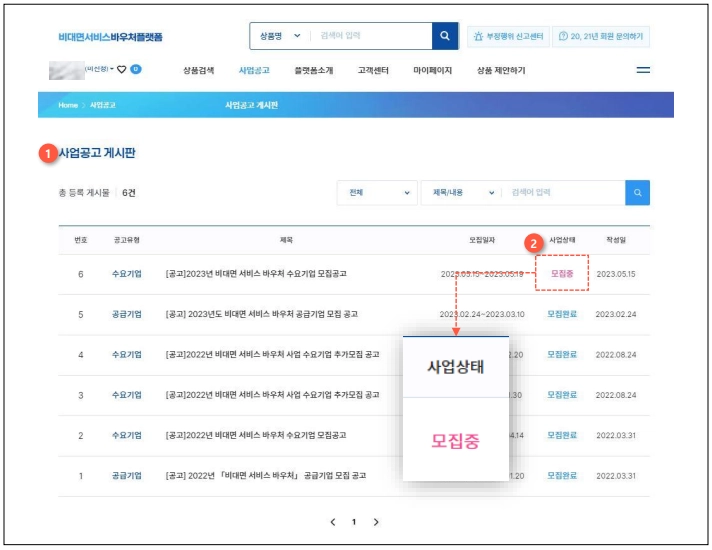Expand the 상품명 search category dropdown
Screen dimensions: 712x550
pyautogui.click(x=279, y=36)
